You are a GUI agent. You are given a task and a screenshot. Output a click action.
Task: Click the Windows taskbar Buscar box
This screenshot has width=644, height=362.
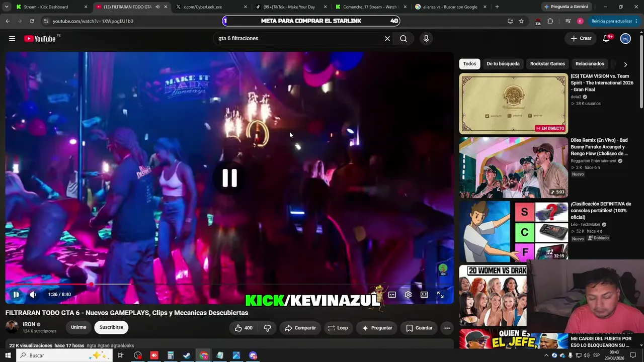(x=64, y=355)
